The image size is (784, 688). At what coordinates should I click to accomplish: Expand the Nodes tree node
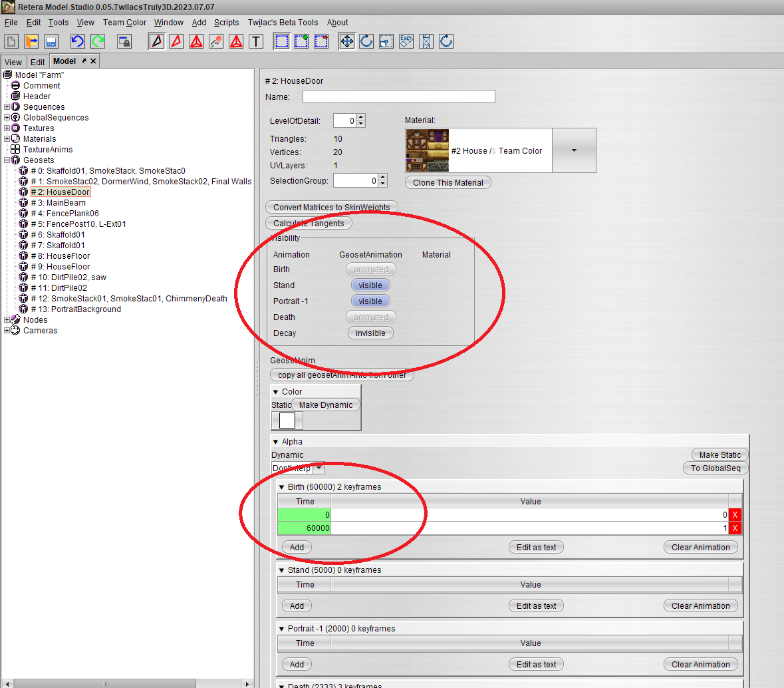(7, 320)
